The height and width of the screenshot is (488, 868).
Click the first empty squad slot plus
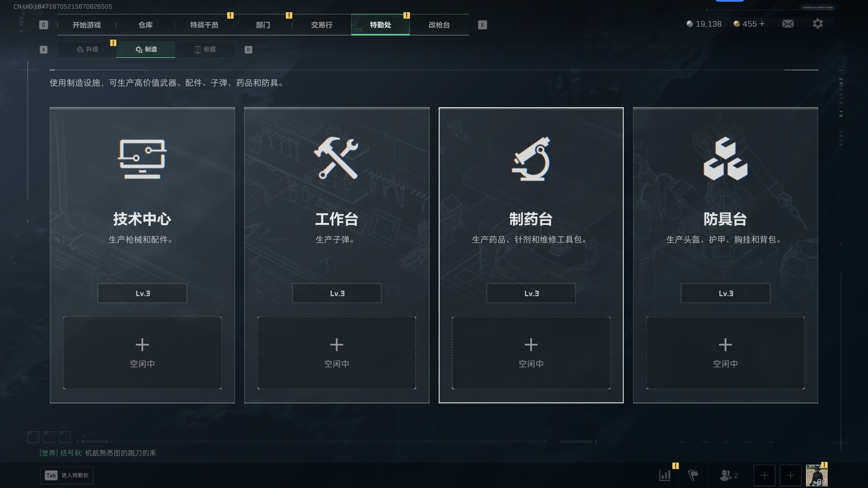(764, 475)
